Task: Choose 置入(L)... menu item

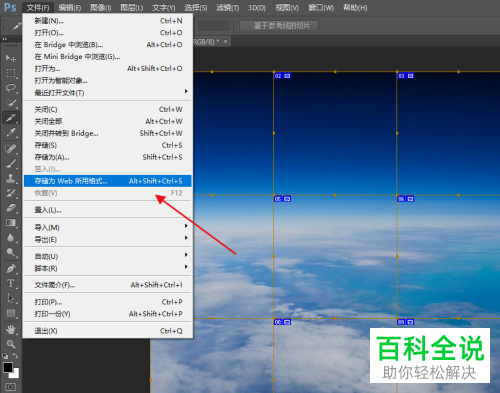Action: pyautogui.click(x=108, y=210)
